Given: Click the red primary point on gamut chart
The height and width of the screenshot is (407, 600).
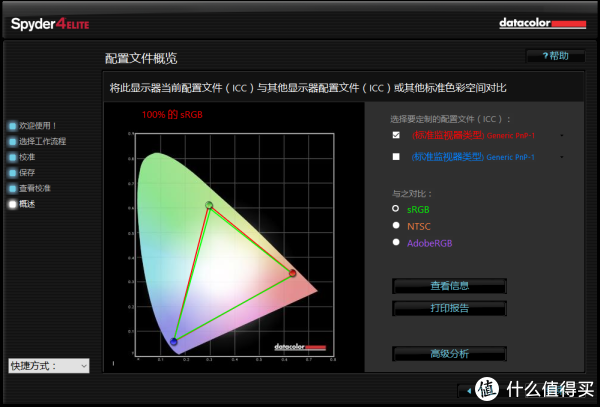Looking at the screenshot, I should pyautogui.click(x=292, y=273).
